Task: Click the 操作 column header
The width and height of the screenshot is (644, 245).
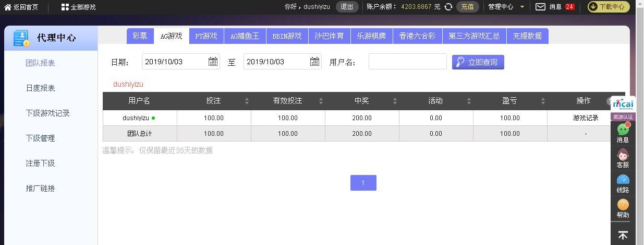Action: coord(584,101)
